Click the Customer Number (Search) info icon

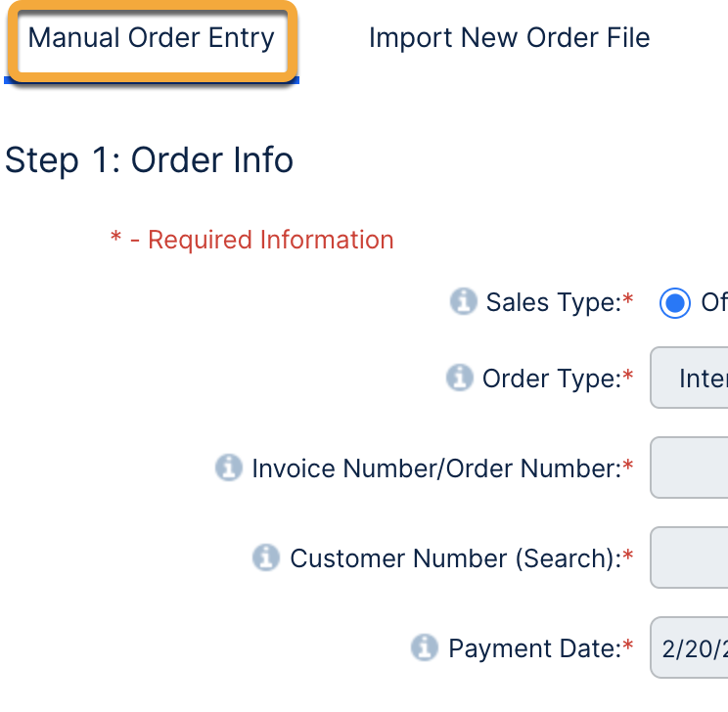click(266, 557)
